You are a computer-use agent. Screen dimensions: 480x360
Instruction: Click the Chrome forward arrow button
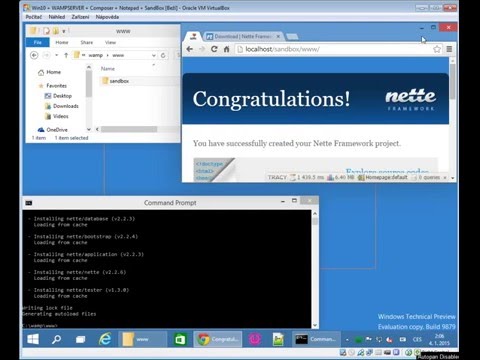202,49
